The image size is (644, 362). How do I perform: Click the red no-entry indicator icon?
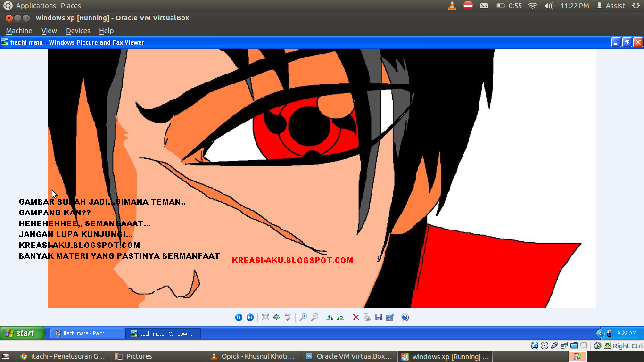(x=468, y=6)
